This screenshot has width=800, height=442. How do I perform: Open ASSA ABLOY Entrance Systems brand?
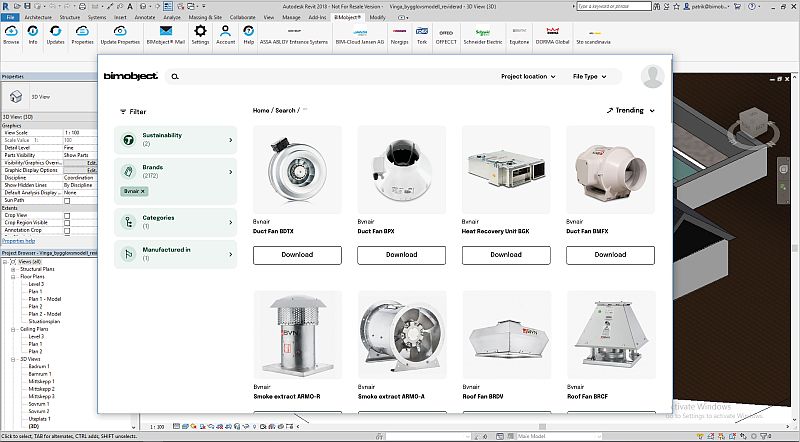coord(294,35)
